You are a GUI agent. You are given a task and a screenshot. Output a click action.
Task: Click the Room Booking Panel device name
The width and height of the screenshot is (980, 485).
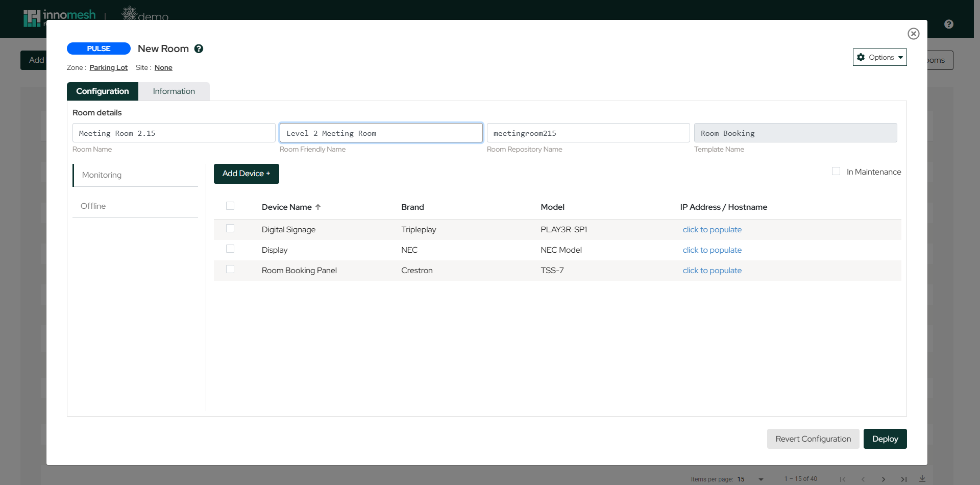click(299, 271)
